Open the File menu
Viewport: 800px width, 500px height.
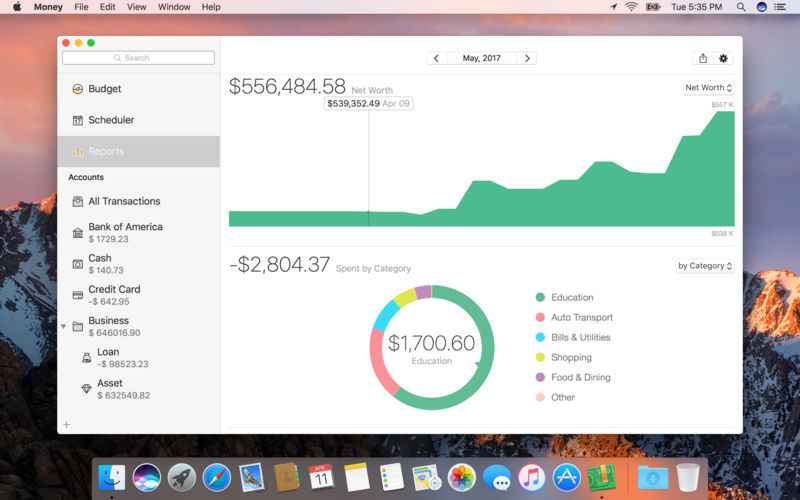pyautogui.click(x=81, y=7)
